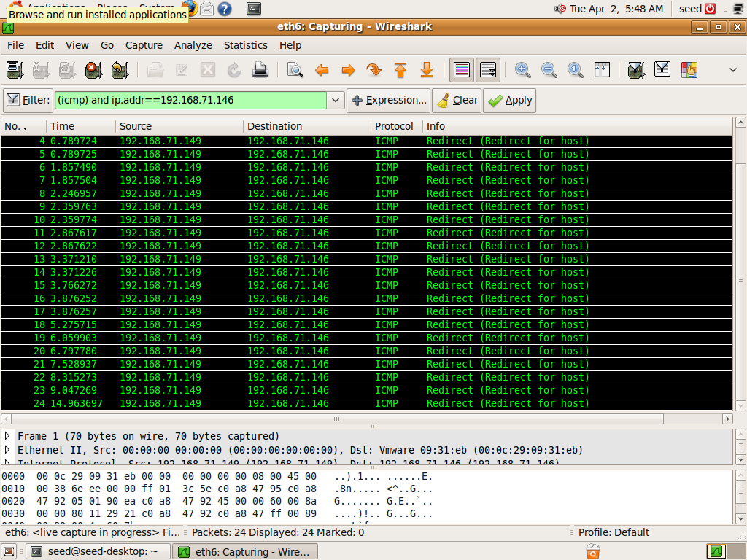747x560 pixels.
Task: Sort by the Time column header
Action: click(x=80, y=126)
